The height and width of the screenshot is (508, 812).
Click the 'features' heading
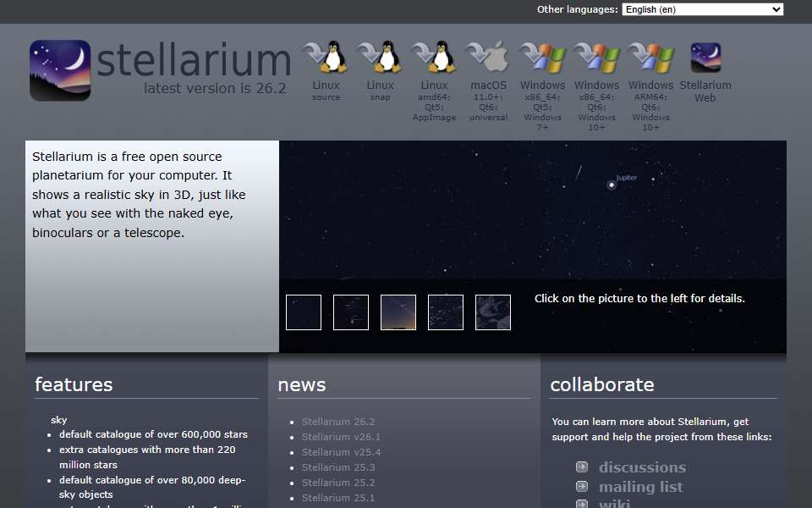(74, 384)
